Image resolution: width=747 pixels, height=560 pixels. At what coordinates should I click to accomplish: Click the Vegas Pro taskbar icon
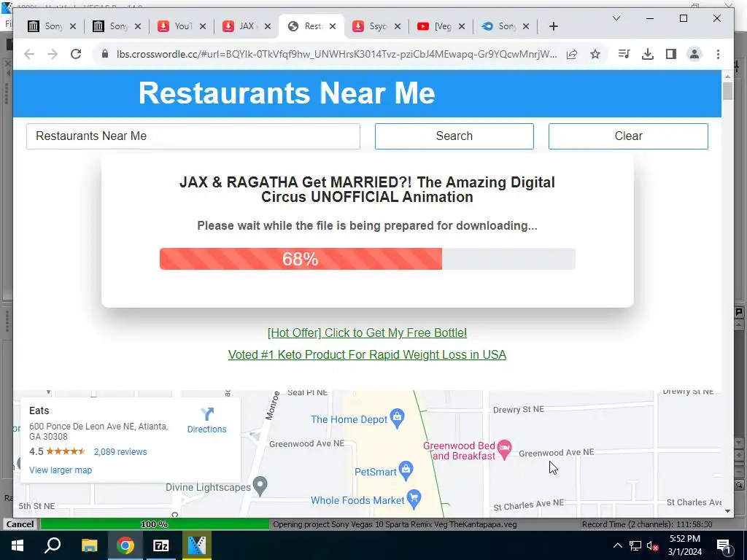pyautogui.click(x=197, y=545)
